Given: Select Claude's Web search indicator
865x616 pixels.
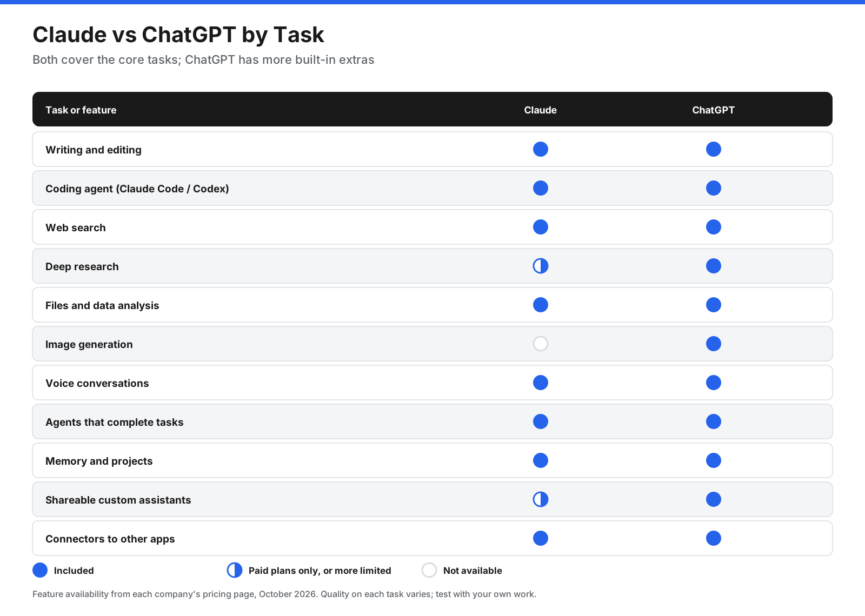Looking at the screenshot, I should coord(541,227).
